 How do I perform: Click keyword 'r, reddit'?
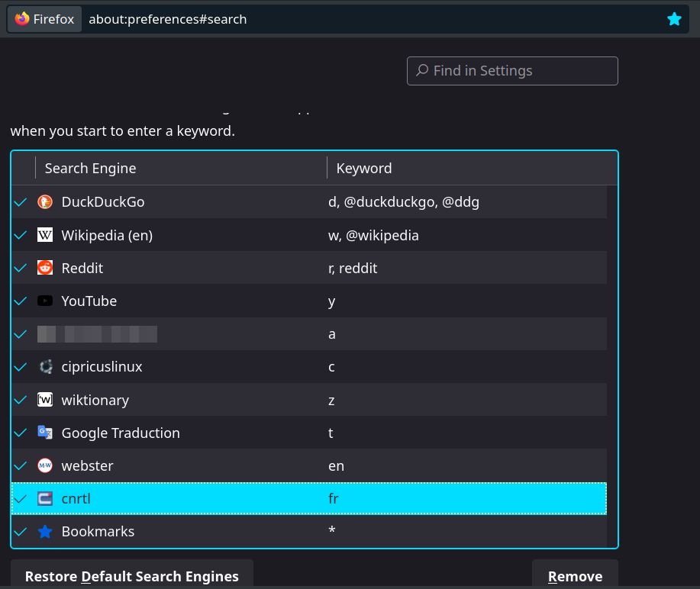coord(353,268)
